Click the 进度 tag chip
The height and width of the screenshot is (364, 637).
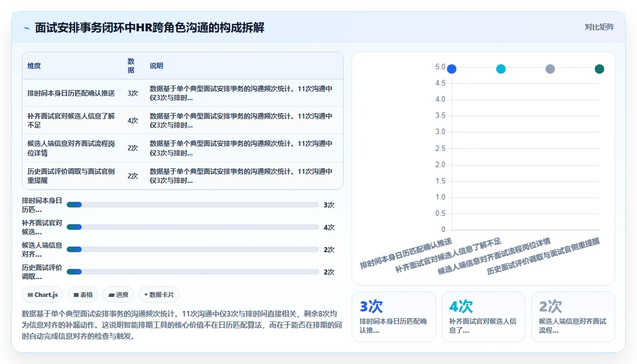118,295
